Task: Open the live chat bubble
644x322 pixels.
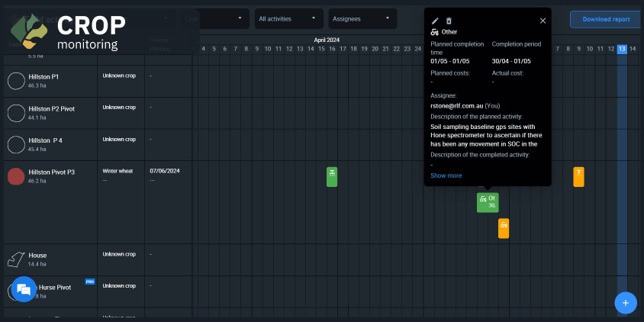Action: 24,289
